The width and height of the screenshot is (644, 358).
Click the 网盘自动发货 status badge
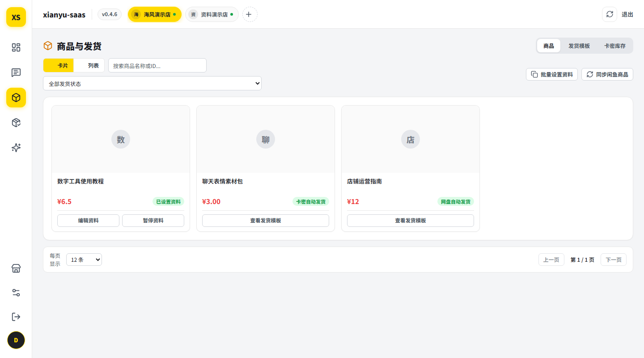point(456,202)
